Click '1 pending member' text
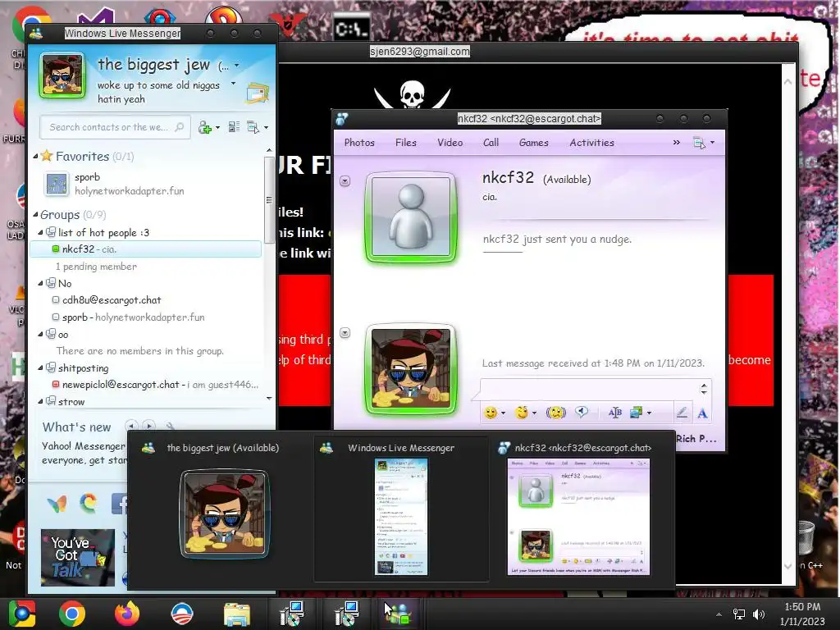 tap(96, 267)
